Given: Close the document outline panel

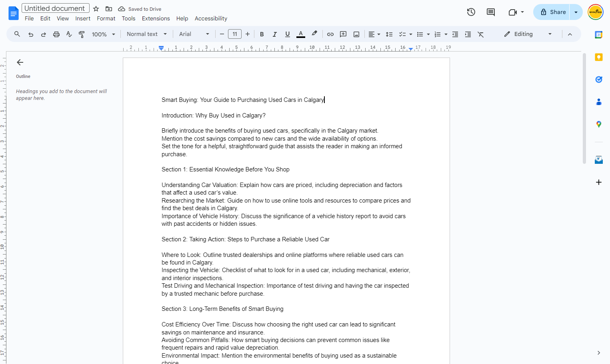Looking at the screenshot, I should click(20, 62).
